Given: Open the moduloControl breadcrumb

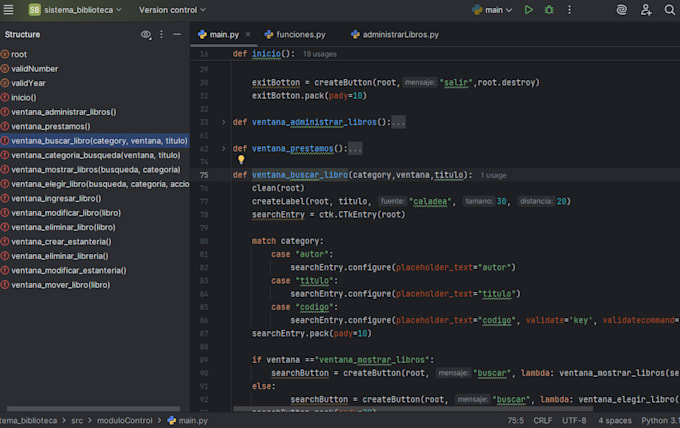Looking at the screenshot, I should click(x=124, y=420).
